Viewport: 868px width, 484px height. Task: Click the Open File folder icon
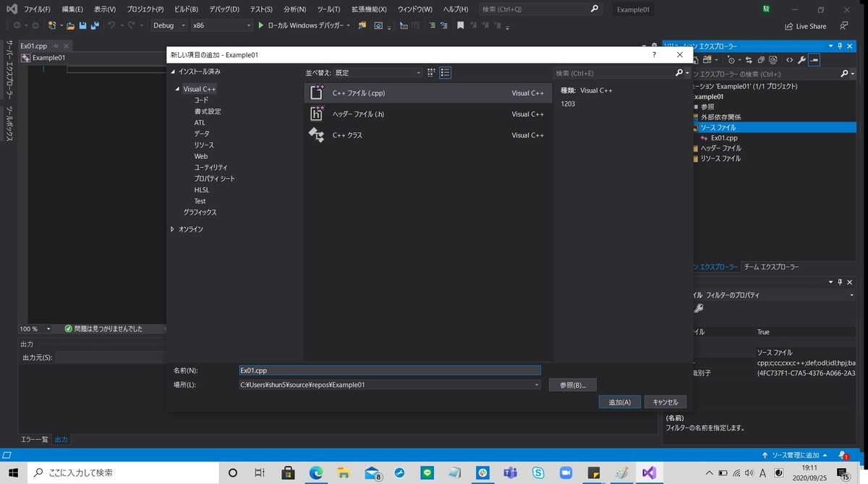tap(70, 25)
